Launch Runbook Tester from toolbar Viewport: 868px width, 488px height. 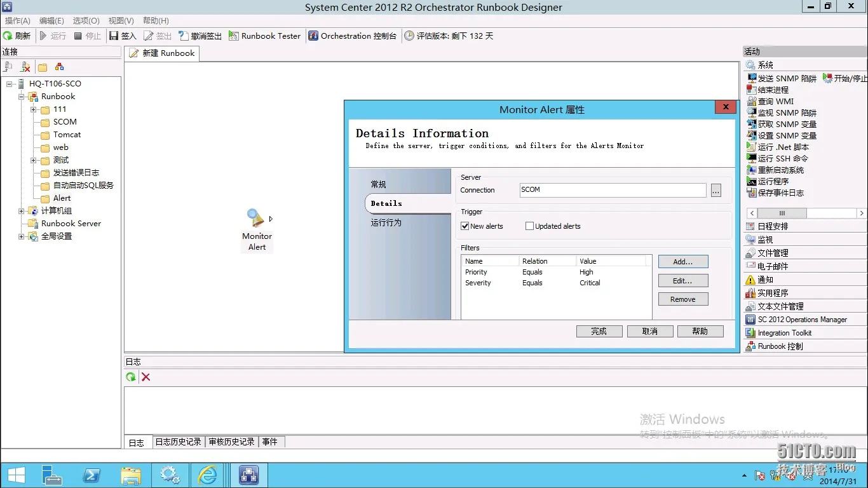click(x=264, y=36)
